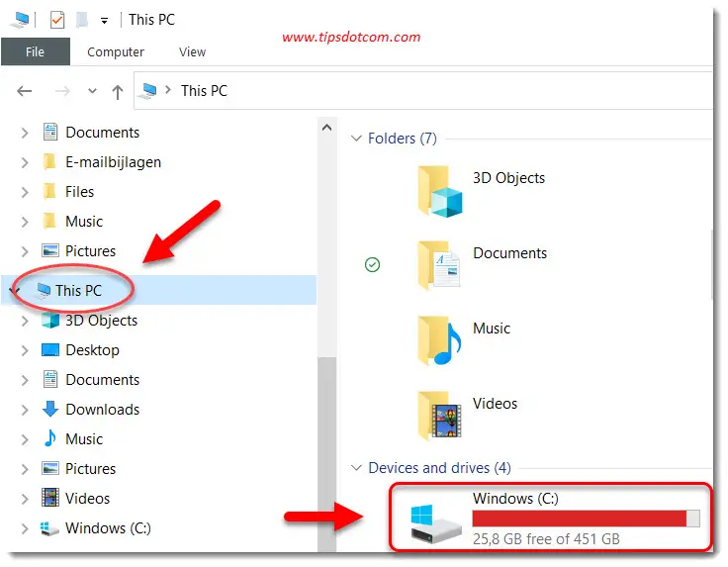Click the 'Videos' label in content pane
The image size is (728, 567).
click(x=495, y=404)
